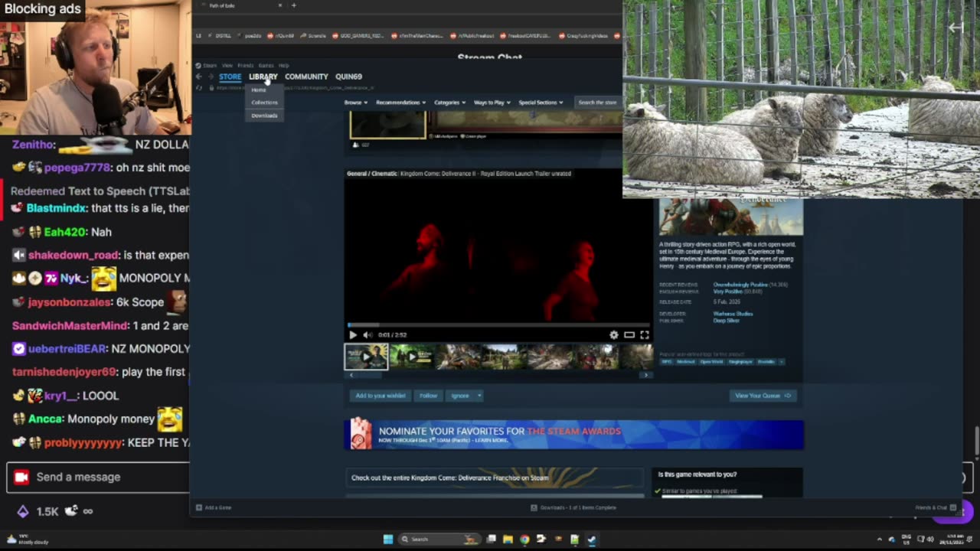Click the Steam footer Add a Game
Viewport: 980px width, 551px height.
(x=214, y=507)
